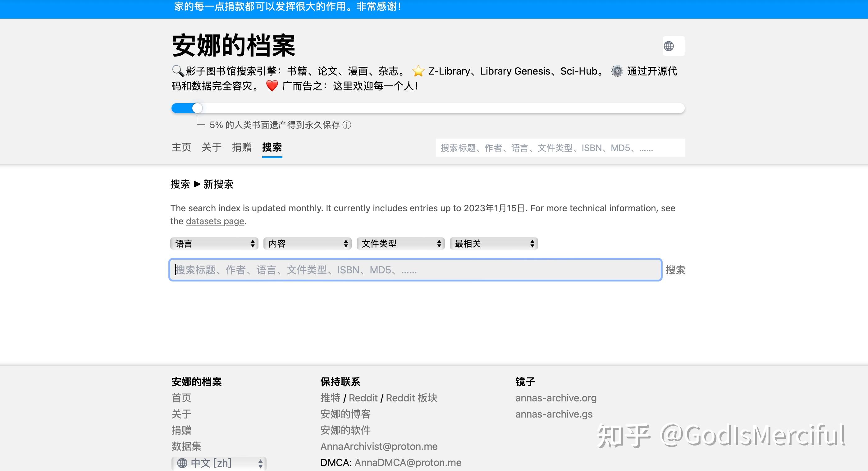Open the language globe icon
Screen dimensions: 868x471
click(673, 46)
